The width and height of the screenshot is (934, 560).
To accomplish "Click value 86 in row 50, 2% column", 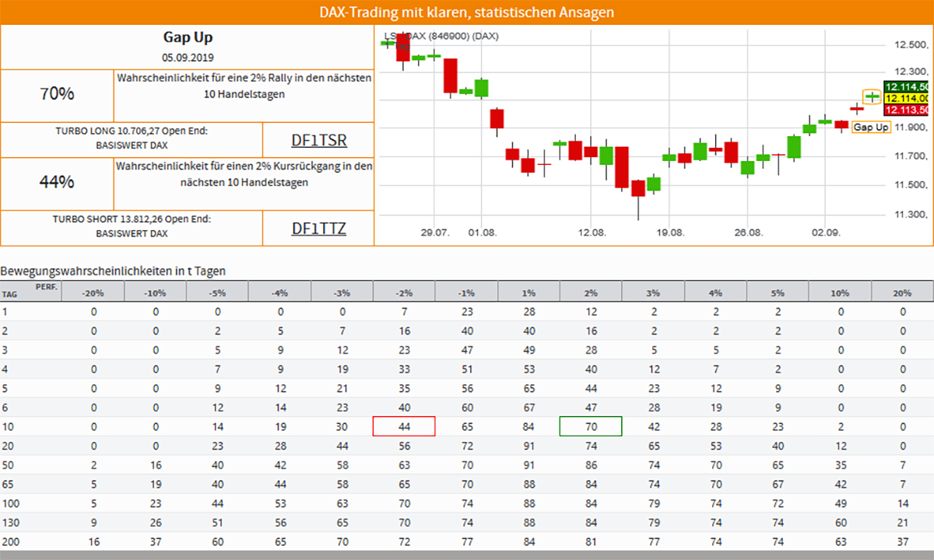I will pos(591,464).
